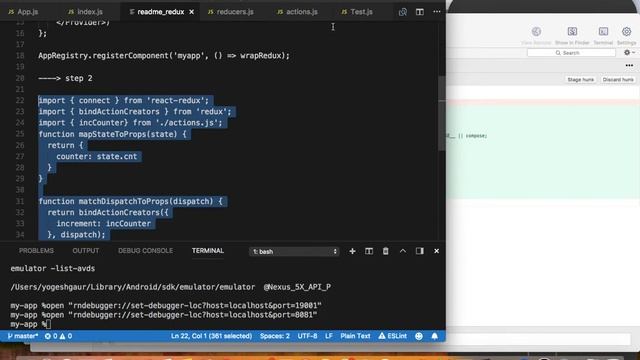Switch to the Test.js tab
Screen dimensions: 640x360
pos(357,12)
